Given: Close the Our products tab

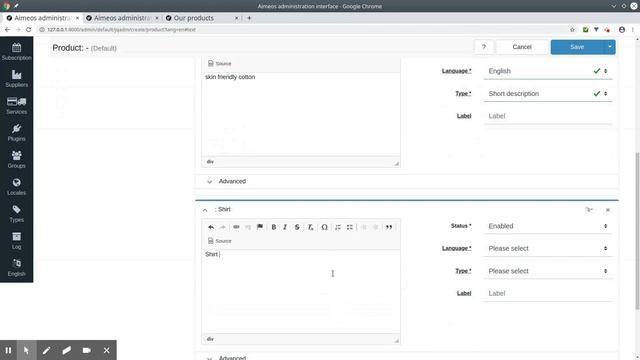Looking at the screenshot, I should [236, 18].
